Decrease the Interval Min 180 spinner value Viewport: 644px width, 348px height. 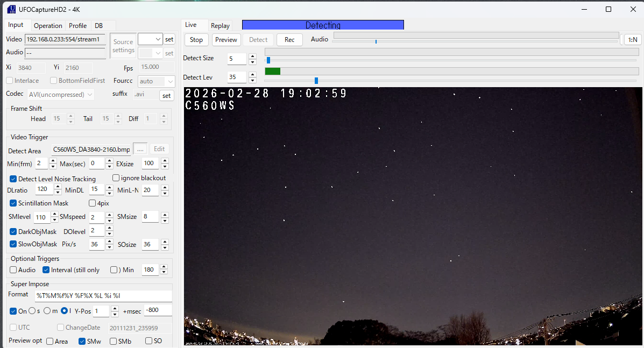[x=165, y=273]
